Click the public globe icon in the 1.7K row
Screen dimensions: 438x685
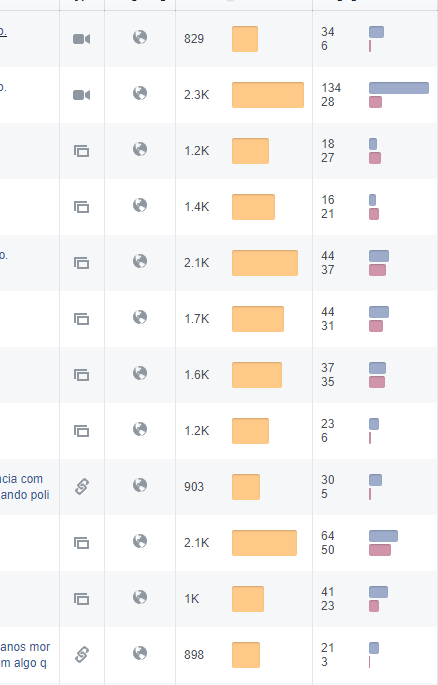tap(140, 317)
